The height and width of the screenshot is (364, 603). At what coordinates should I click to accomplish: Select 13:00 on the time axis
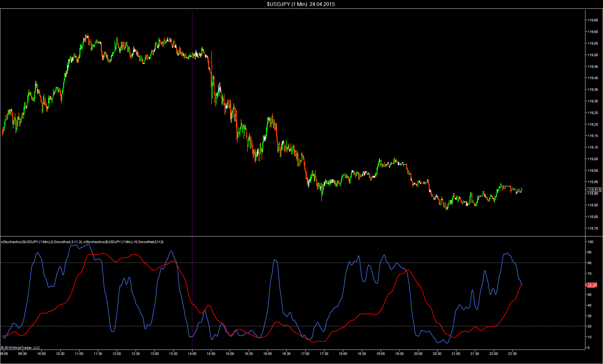pyautogui.click(x=155, y=354)
